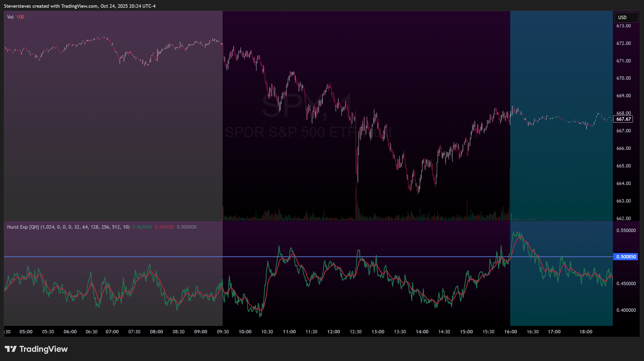This screenshot has width=644, height=361.
Task: Click the 672.00 price axis label
Action: [624, 43]
